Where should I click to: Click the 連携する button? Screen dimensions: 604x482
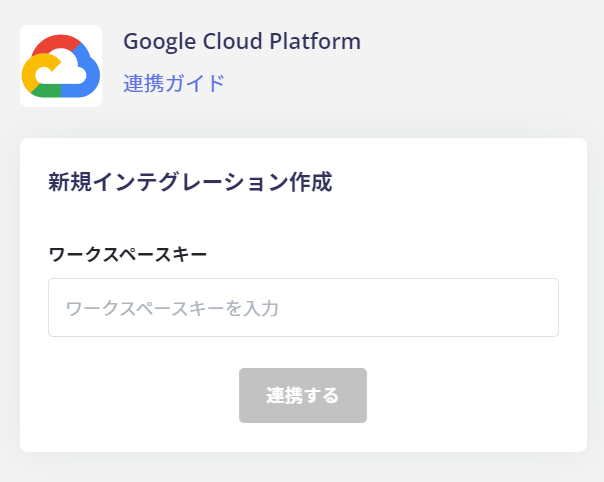pos(303,395)
